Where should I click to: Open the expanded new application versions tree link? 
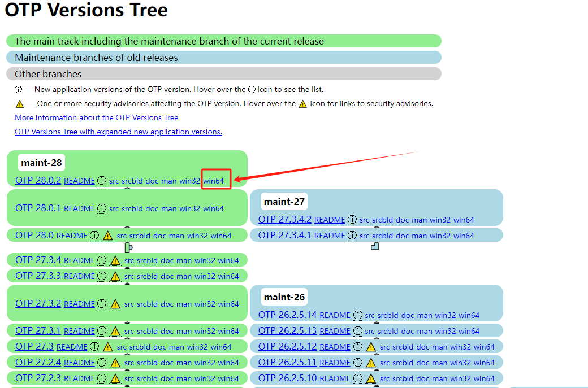click(118, 132)
